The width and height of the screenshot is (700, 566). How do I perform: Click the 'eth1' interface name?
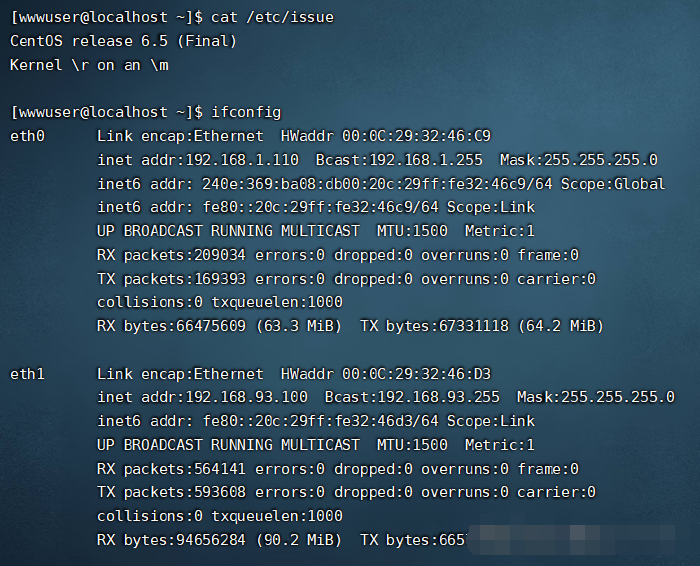(27, 374)
